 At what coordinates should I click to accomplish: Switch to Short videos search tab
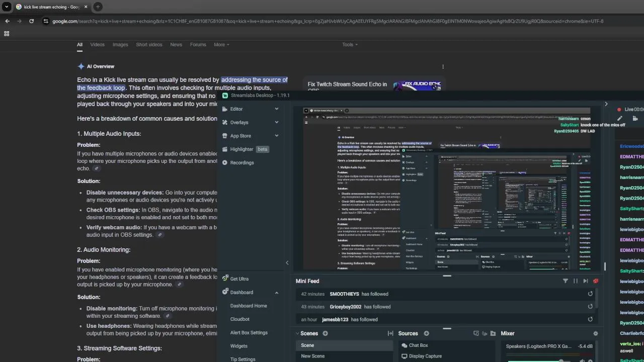click(x=149, y=45)
